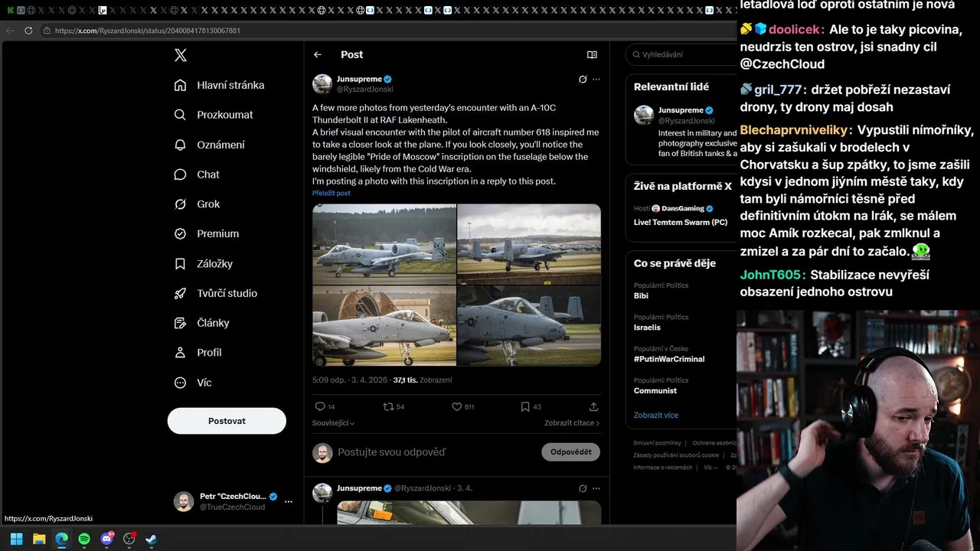980x551 pixels.
Task: Click the browser address bar URL
Action: tap(147, 31)
